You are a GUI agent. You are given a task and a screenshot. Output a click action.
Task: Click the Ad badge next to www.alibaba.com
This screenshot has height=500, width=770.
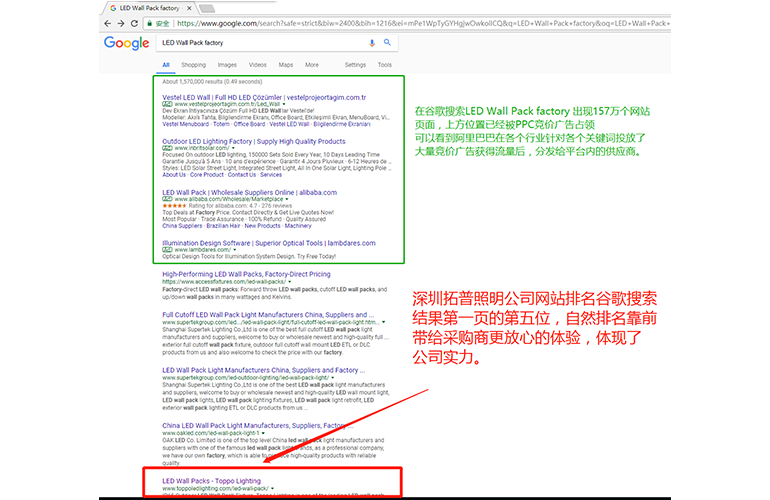[x=167, y=199]
